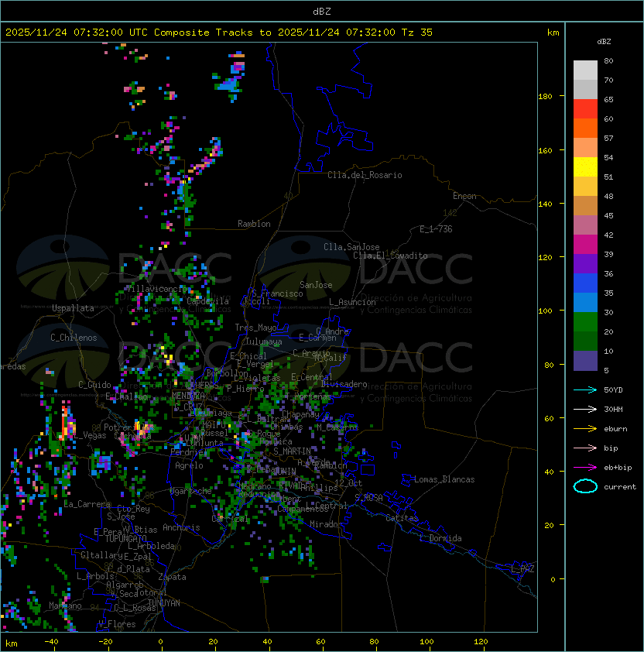Click the magenta eb+bip arrow in legend
This screenshot has width=644, height=652.
point(585,468)
